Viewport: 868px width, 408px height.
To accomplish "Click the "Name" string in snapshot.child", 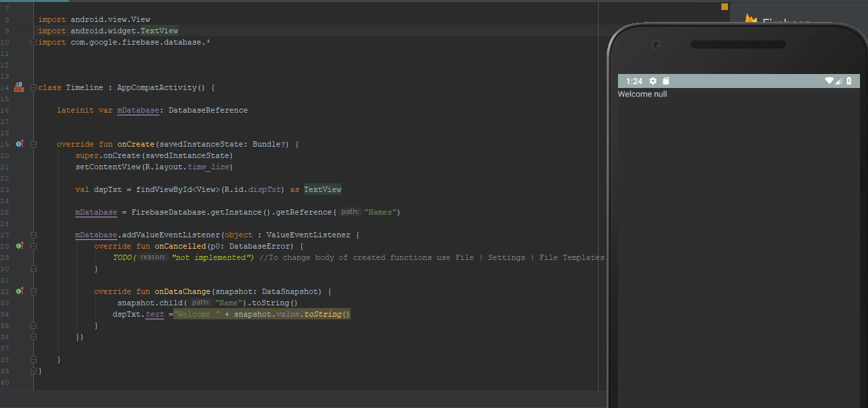I will (229, 303).
